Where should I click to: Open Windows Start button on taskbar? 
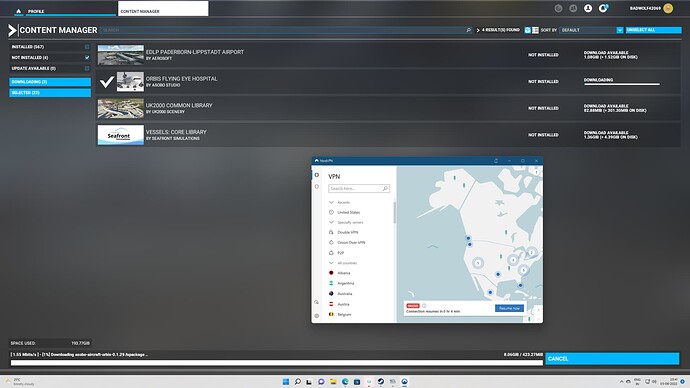click(286, 381)
